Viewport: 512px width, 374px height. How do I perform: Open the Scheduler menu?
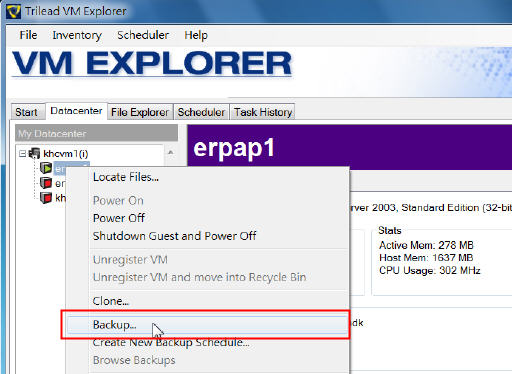(143, 35)
